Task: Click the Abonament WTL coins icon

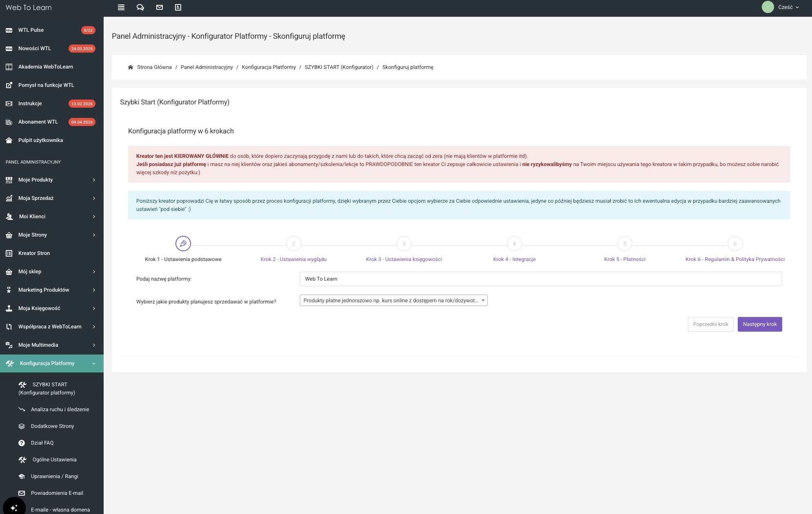Action: coord(9,122)
